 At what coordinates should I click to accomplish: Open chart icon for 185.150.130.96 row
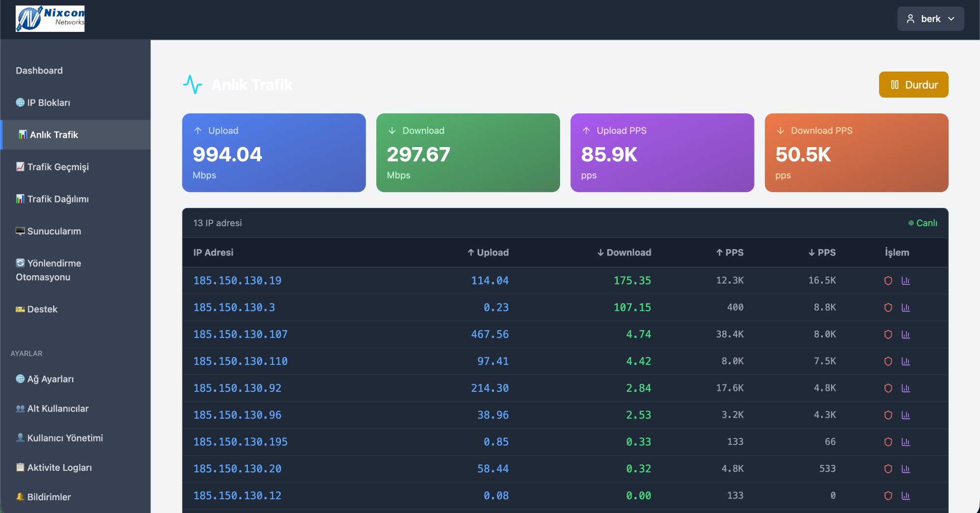point(906,415)
